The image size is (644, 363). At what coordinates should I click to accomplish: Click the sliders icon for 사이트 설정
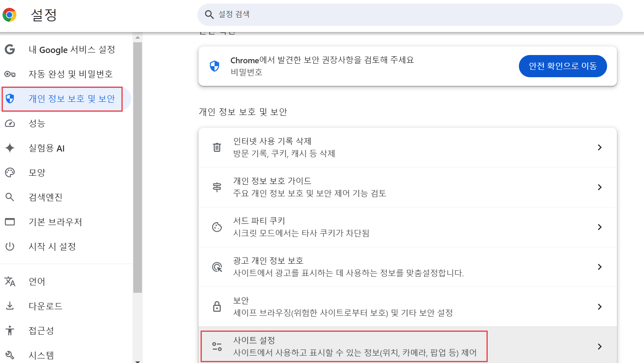click(217, 346)
